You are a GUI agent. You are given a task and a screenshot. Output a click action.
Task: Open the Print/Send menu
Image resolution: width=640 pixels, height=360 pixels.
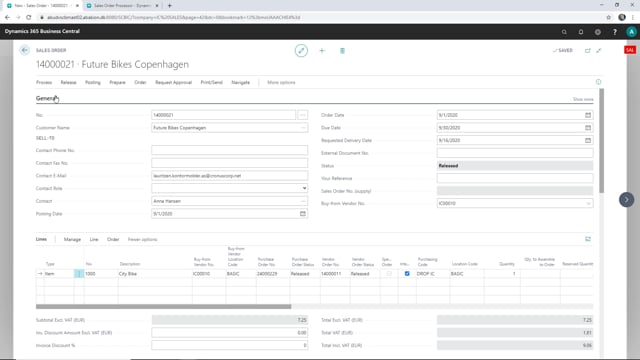(211, 82)
